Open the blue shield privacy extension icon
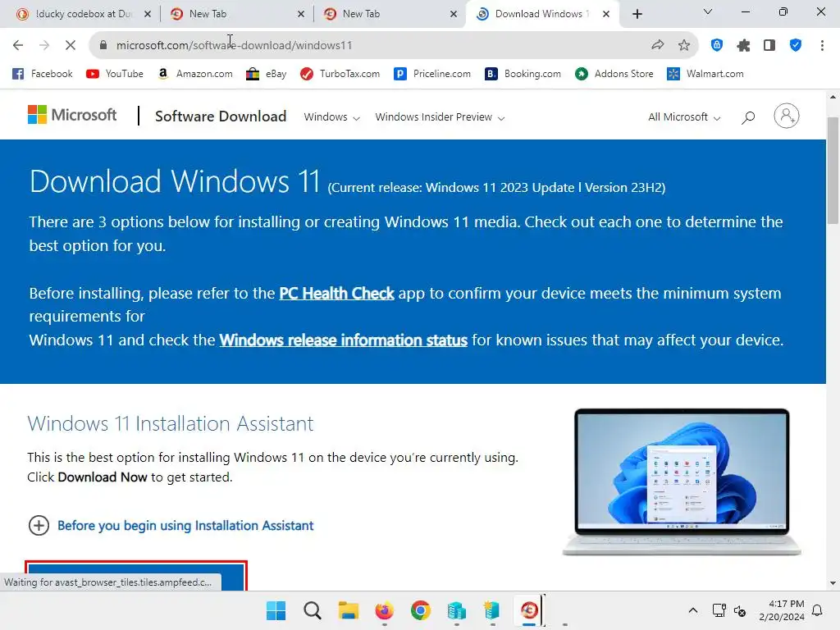The height and width of the screenshot is (630, 840). 717,46
